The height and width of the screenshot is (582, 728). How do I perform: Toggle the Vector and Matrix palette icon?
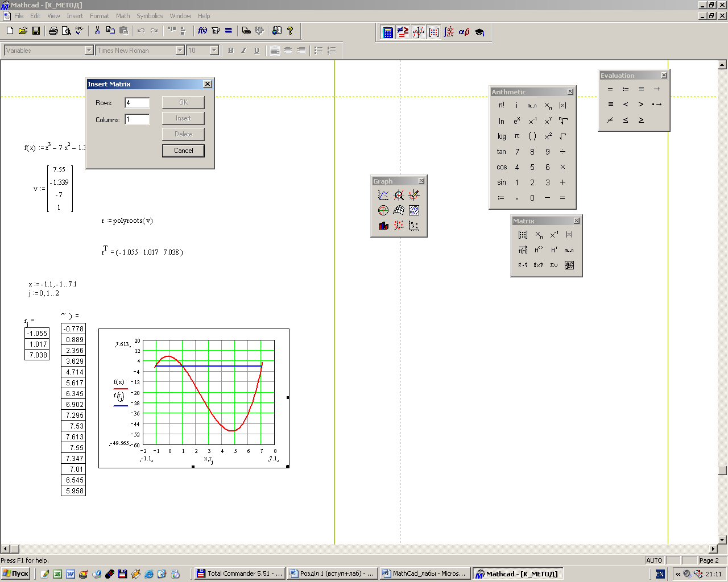pyautogui.click(x=434, y=32)
